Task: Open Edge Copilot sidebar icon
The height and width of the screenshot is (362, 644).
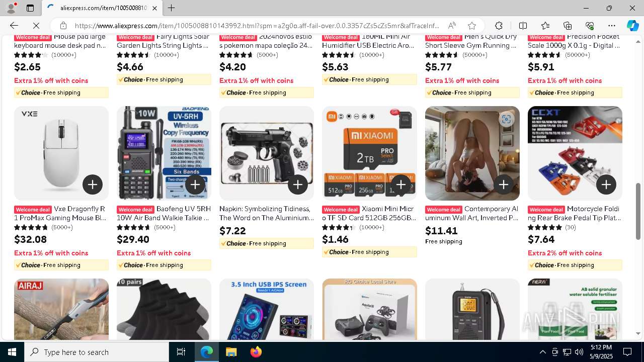Action: point(632,26)
